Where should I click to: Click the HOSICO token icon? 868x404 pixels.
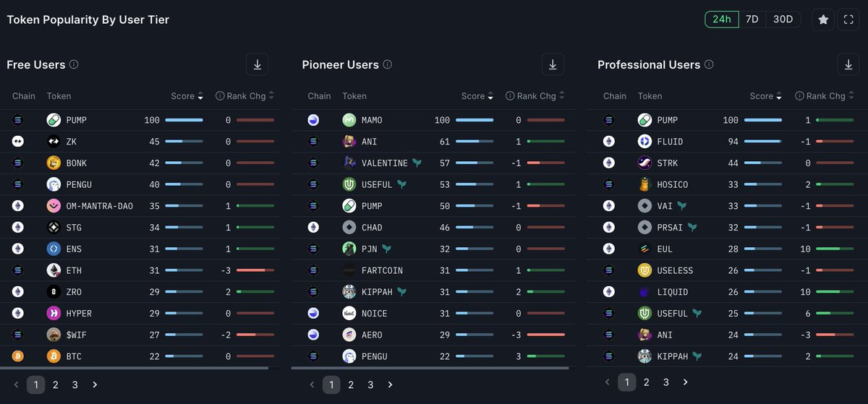tap(644, 184)
